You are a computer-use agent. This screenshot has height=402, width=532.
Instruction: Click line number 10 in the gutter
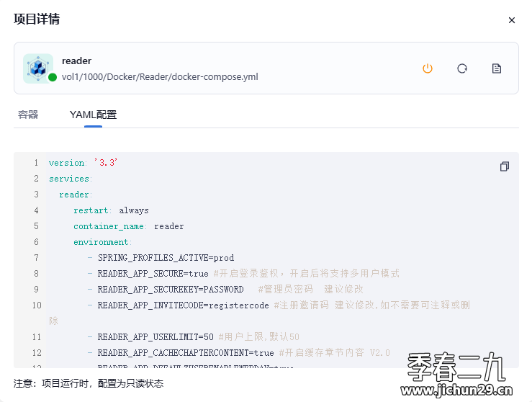(37, 305)
